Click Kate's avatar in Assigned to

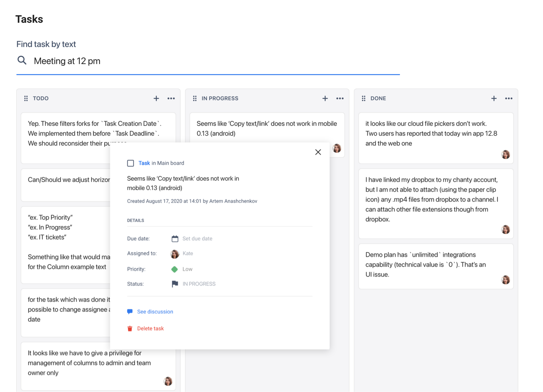[x=175, y=254]
